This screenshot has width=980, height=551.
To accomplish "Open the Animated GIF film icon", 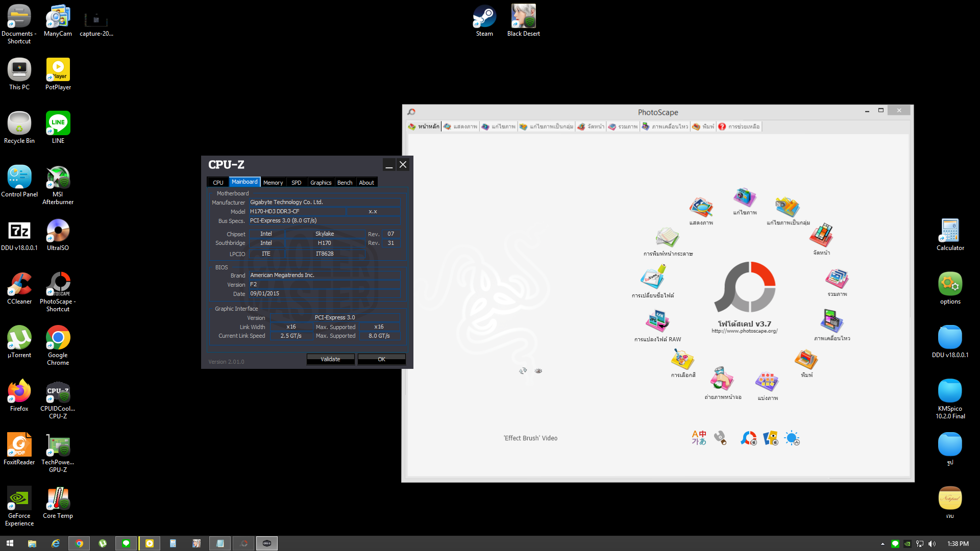I will [831, 321].
